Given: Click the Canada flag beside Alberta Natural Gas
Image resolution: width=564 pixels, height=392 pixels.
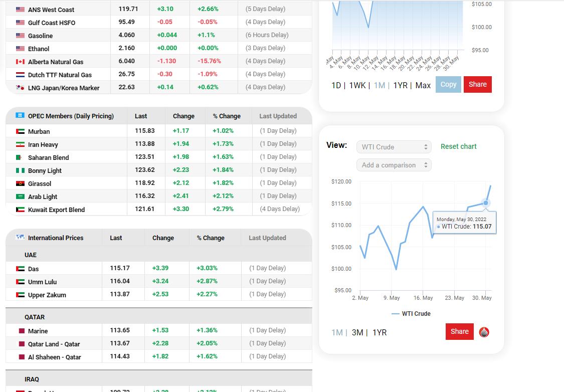Looking at the screenshot, I should pyautogui.click(x=20, y=62).
